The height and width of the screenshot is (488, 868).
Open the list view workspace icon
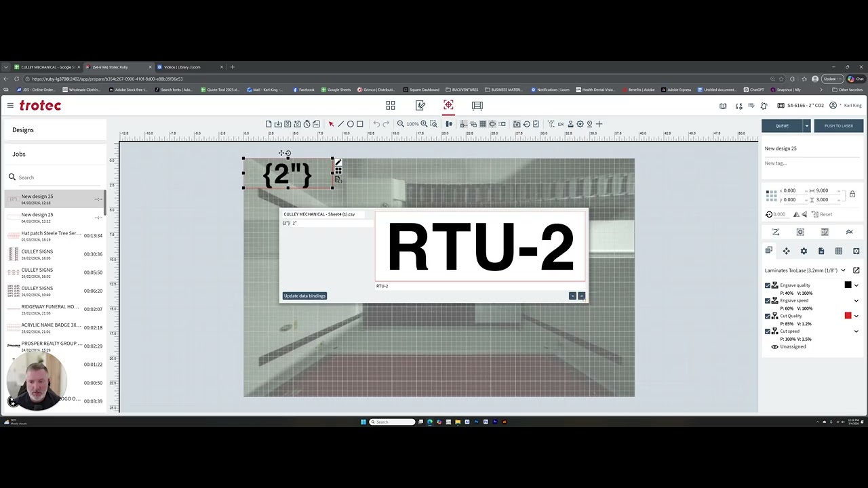click(x=477, y=105)
